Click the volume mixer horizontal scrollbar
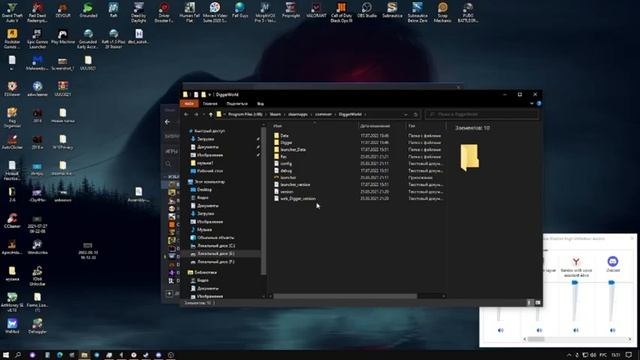The width and height of the screenshot is (640, 360). (577, 339)
